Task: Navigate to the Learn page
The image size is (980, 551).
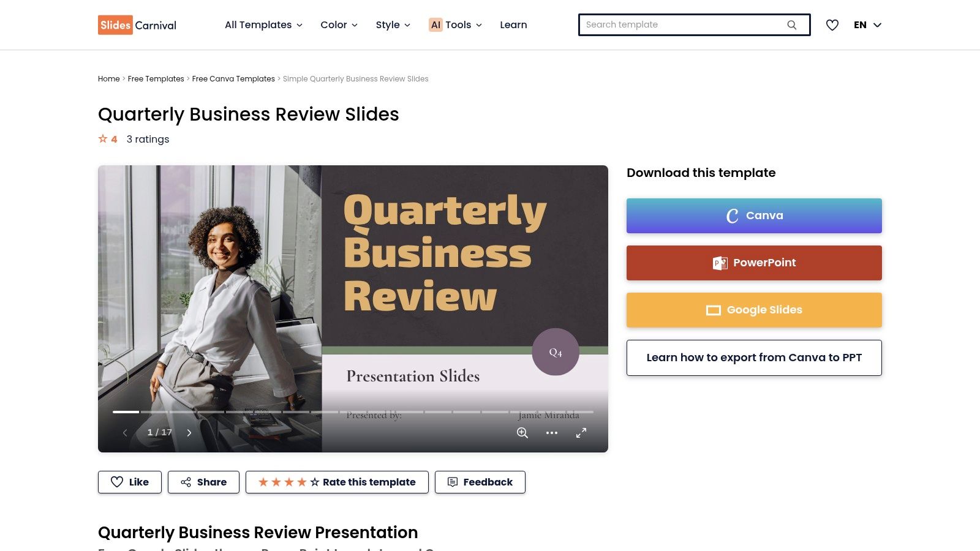Action: (x=513, y=24)
